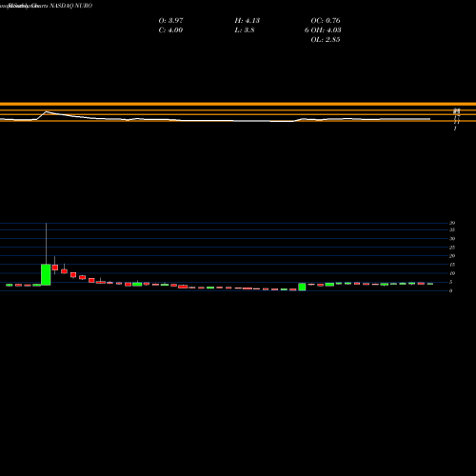Click the high value H: 4.13
The width and height of the screenshot is (476, 476).
(x=248, y=20)
